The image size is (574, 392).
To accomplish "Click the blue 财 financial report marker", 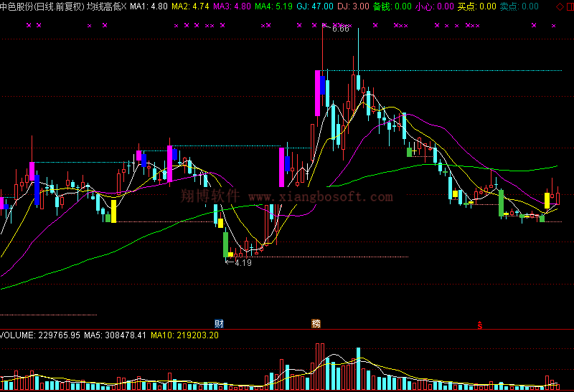I will tap(219, 324).
